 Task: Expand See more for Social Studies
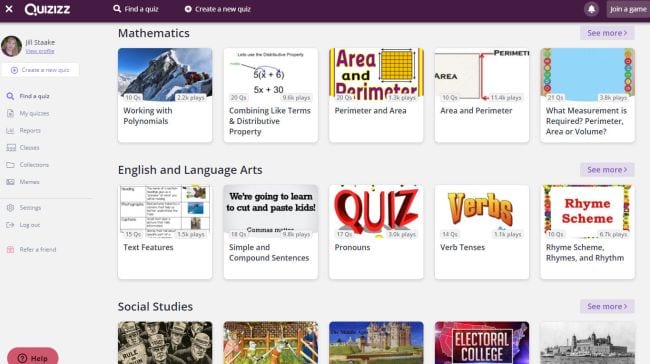(x=607, y=306)
